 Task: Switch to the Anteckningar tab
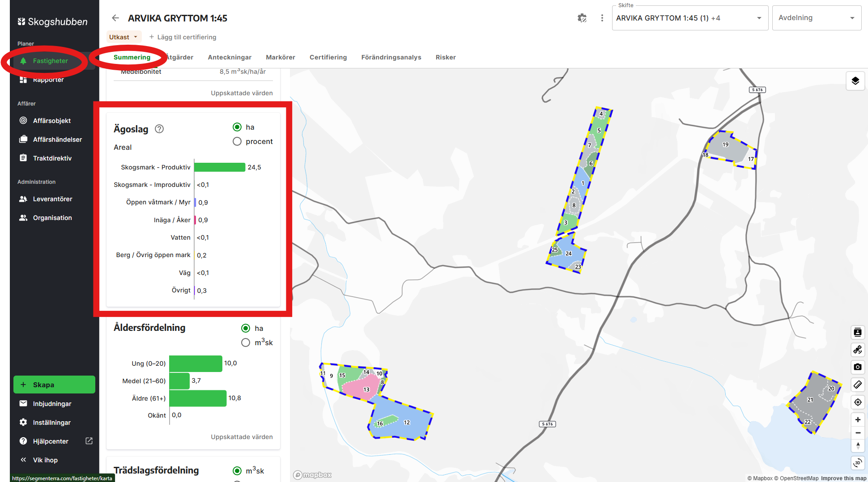click(230, 57)
